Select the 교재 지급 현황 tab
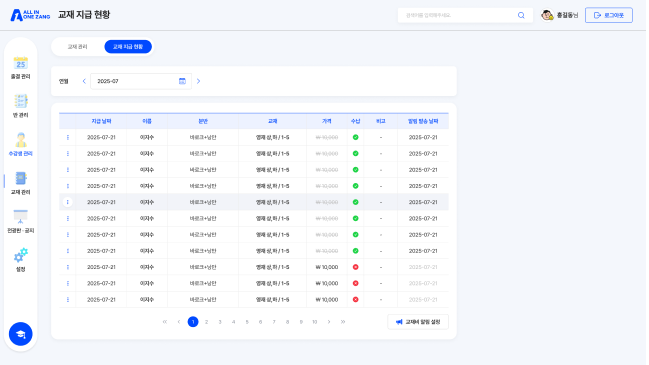The image size is (649, 365). click(128, 47)
